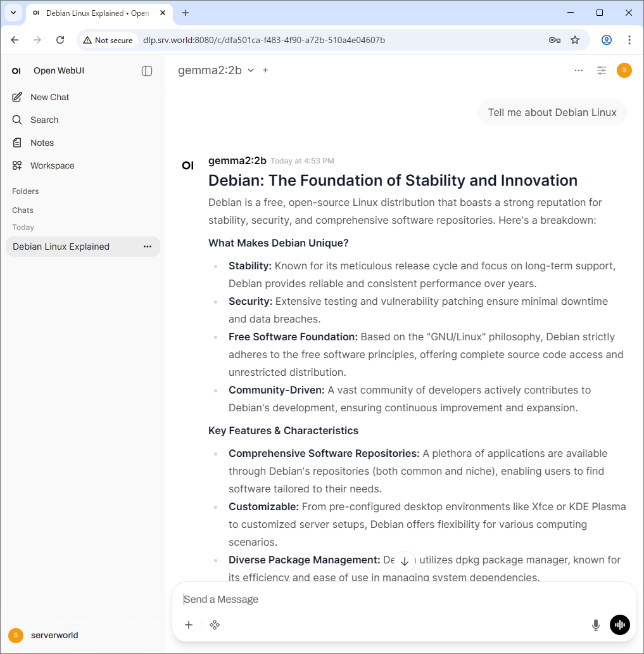Click the scroll to bottom arrow button
644x654 pixels.
[x=405, y=561]
